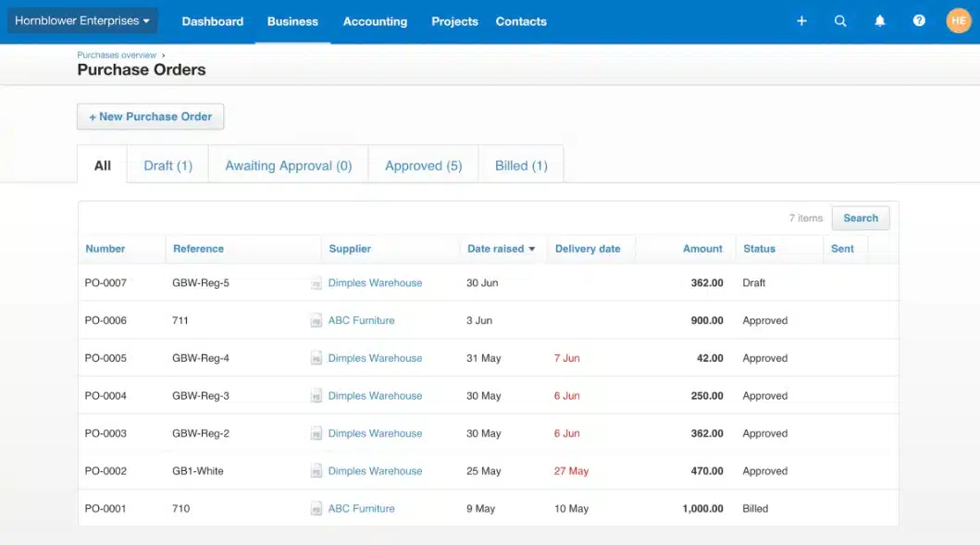This screenshot has height=545, width=980.
Task: Open Dimples Warehouse link in PO-0005 row
Action: [x=375, y=358]
